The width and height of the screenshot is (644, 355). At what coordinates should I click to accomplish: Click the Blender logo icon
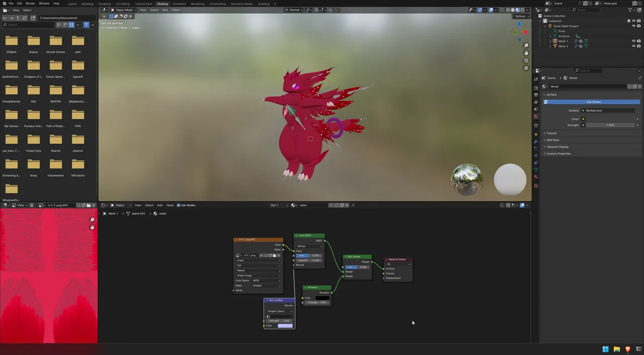tap(4, 4)
